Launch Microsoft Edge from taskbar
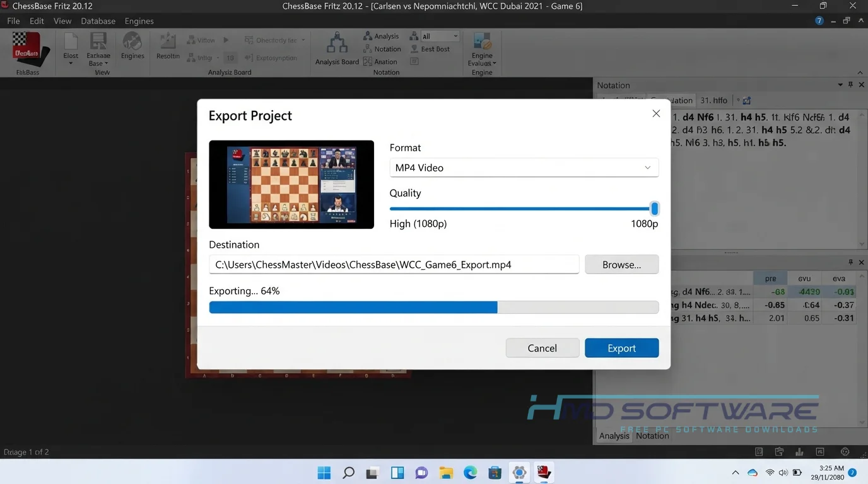The width and height of the screenshot is (868, 484). [471, 473]
